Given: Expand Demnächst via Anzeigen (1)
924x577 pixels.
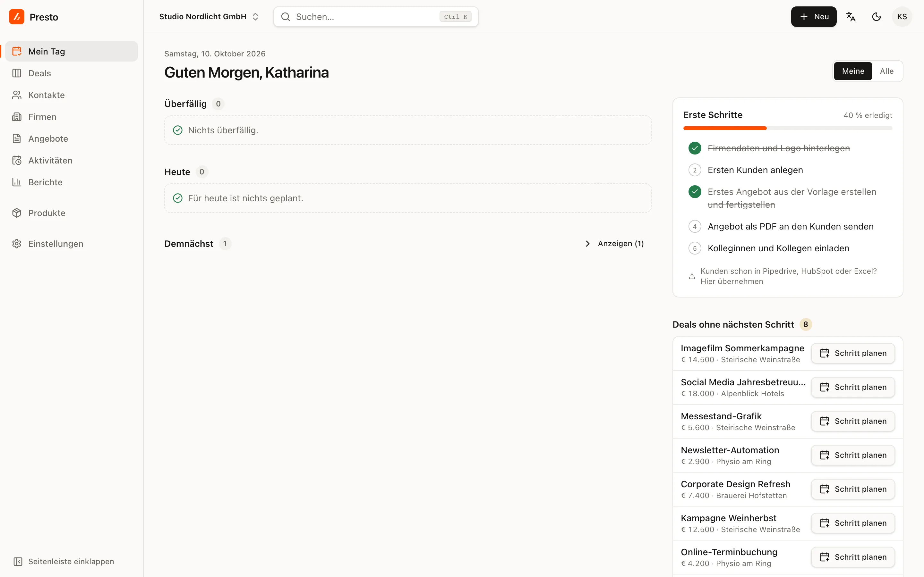Looking at the screenshot, I should (615, 244).
